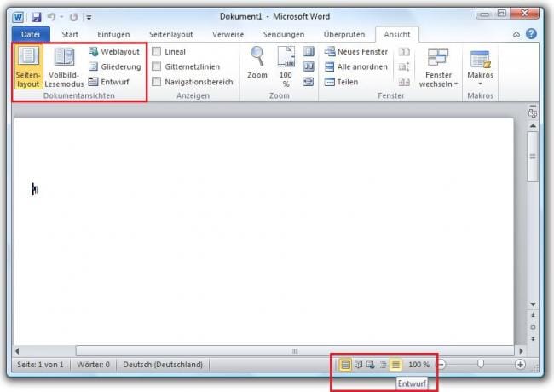Click the horizontal scrollbar thumb
The width and height of the screenshot is (554, 392).
pos(295,351)
